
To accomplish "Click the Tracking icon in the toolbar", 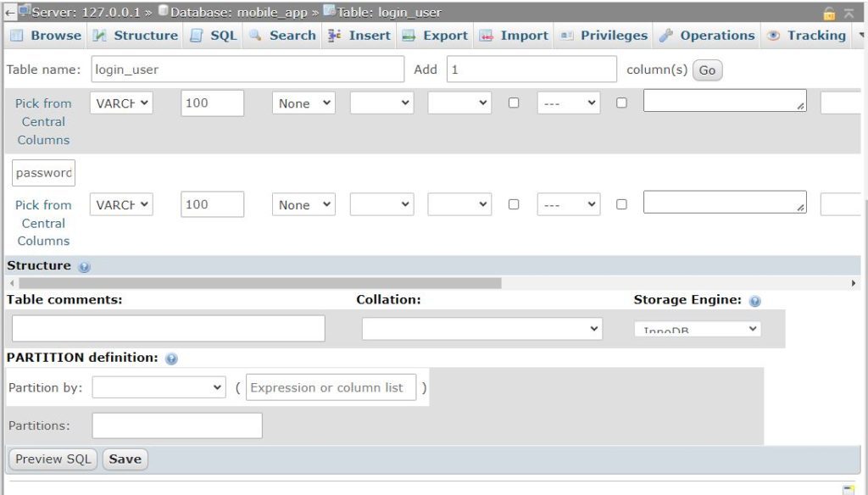I will click(x=774, y=36).
